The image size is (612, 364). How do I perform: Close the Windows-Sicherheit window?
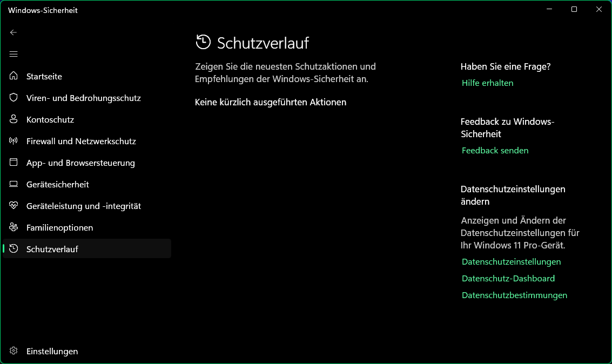[598, 9]
